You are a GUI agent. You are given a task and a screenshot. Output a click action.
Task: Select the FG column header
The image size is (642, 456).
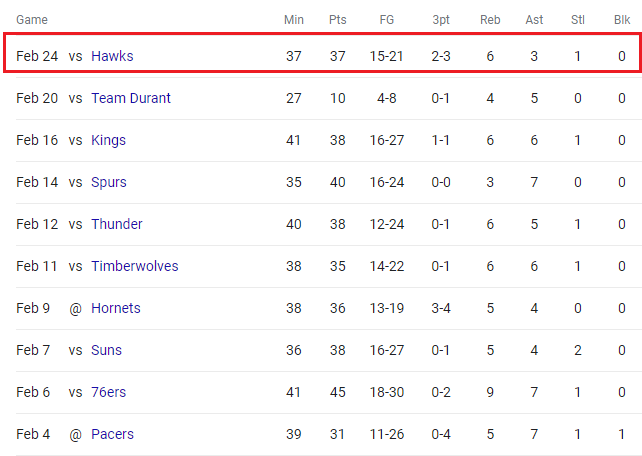point(387,20)
